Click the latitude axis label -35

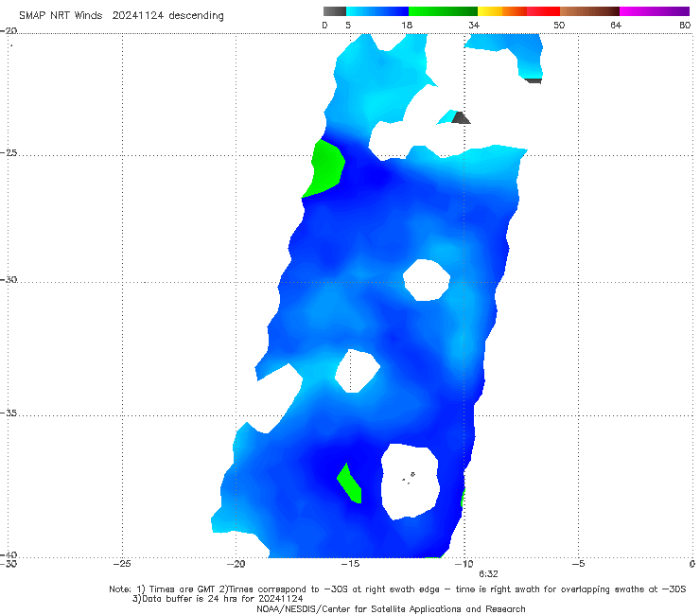(x=9, y=413)
